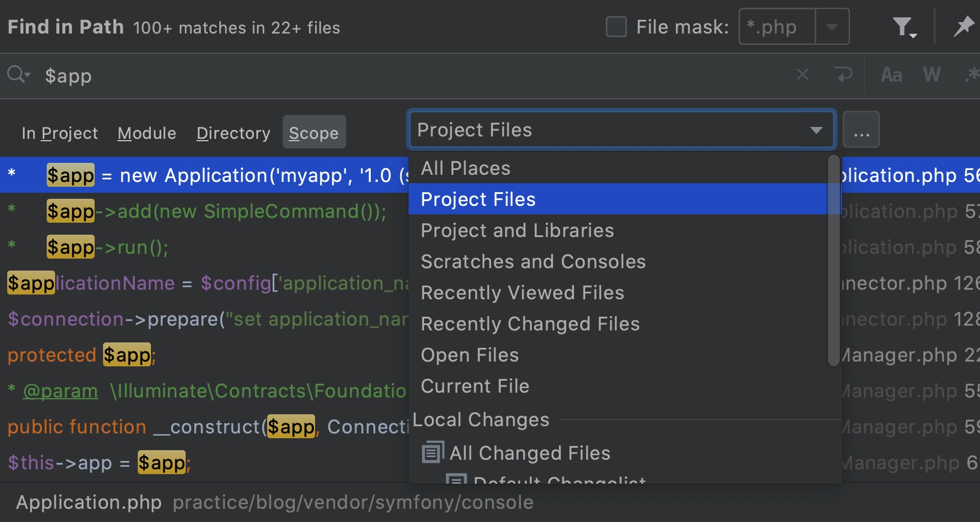Choose Open Files scope
Screen dimensions: 980x522
618,355
